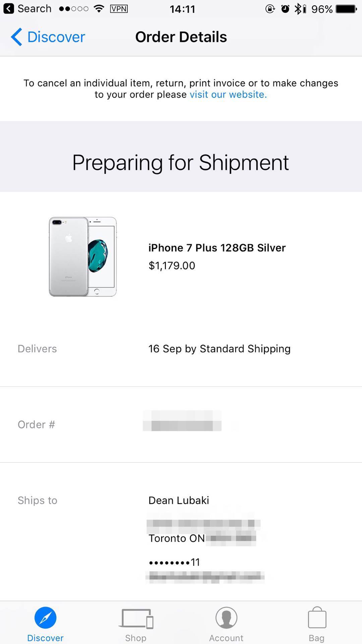Follow the 'visit our website' link
The height and width of the screenshot is (644, 362).
pyautogui.click(x=228, y=95)
